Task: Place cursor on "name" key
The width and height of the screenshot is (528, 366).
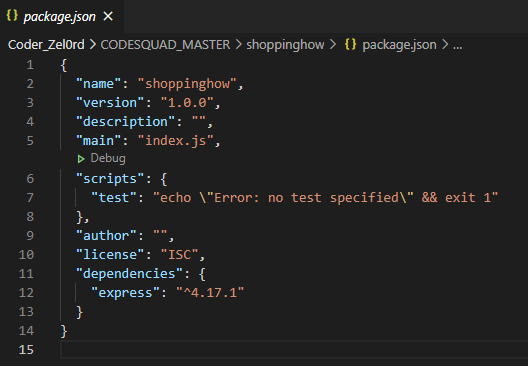Action: (x=99, y=84)
